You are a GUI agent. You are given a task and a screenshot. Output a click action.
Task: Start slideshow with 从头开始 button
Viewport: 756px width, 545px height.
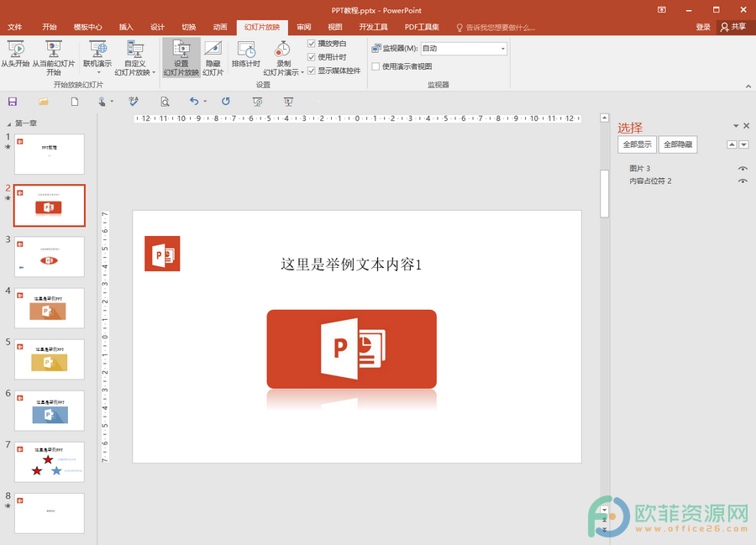click(15, 55)
